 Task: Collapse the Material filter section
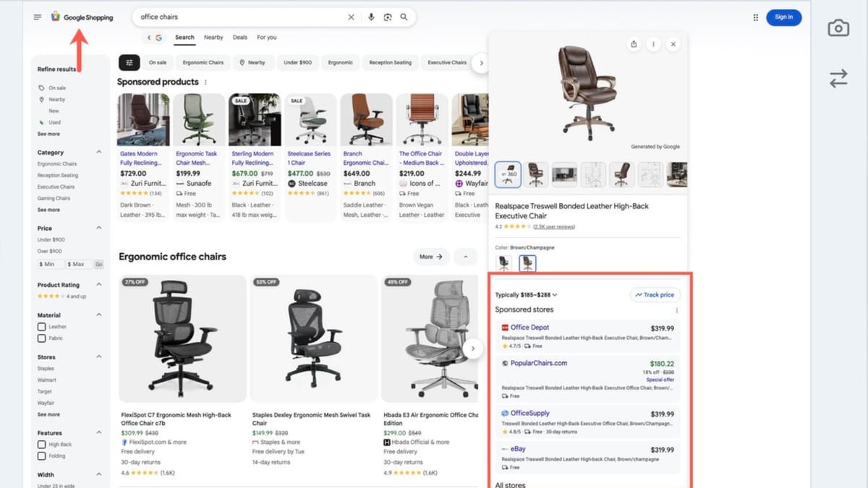pos(99,314)
